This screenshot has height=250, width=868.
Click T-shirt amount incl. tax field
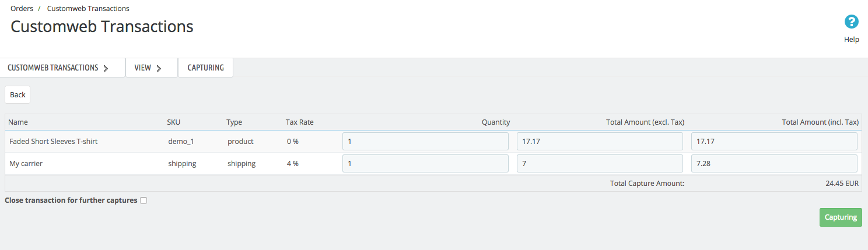pos(774,142)
